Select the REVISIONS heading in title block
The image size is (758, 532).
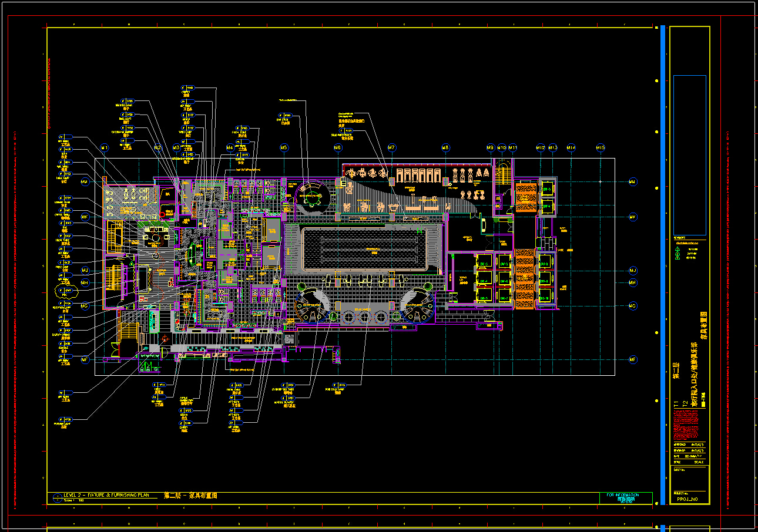679,238
